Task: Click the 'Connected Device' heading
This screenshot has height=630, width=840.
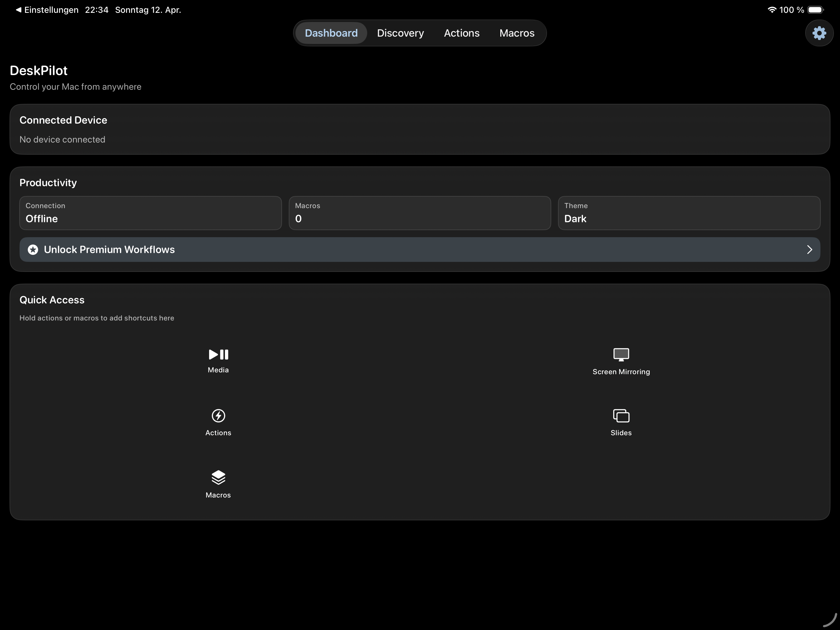Action: (63, 120)
